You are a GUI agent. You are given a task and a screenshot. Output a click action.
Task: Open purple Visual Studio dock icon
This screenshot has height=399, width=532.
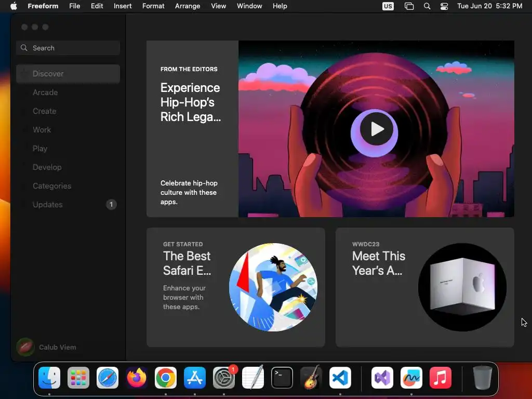click(382, 378)
